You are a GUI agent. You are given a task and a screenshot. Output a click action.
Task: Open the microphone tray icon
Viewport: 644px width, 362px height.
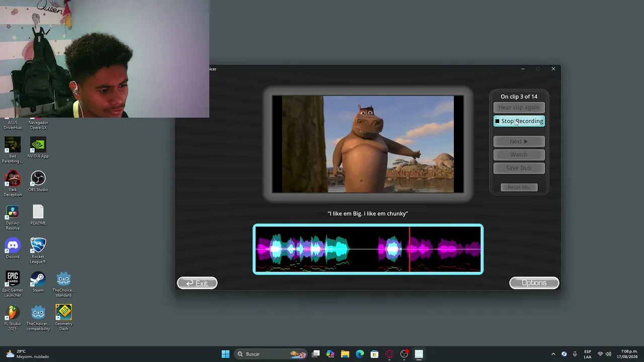[x=575, y=354]
